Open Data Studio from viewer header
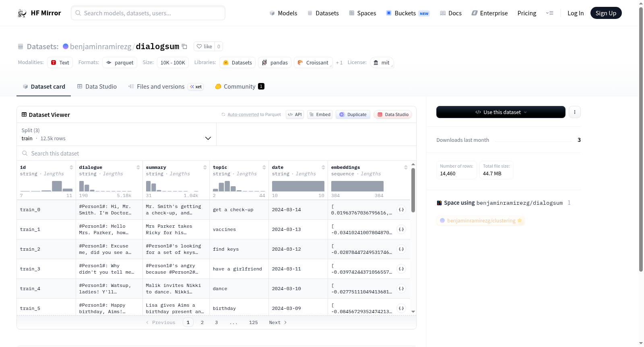The image size is (644, 347). tap(393, 114)
